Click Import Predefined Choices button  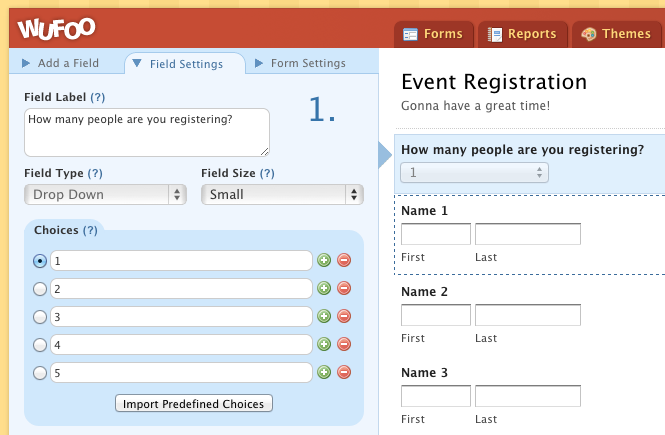point(194,404)
